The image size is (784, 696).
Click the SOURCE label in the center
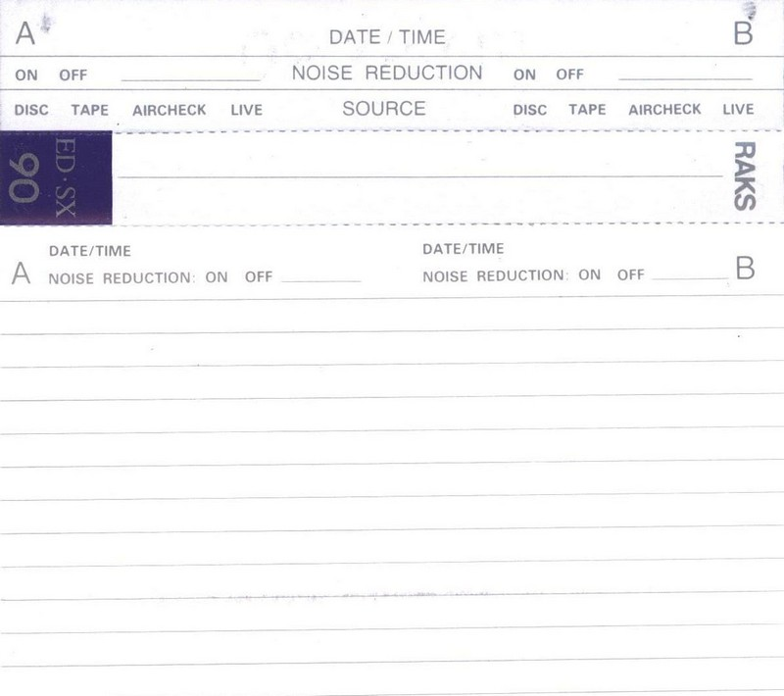pyautogui.click(x=384, y=109)
